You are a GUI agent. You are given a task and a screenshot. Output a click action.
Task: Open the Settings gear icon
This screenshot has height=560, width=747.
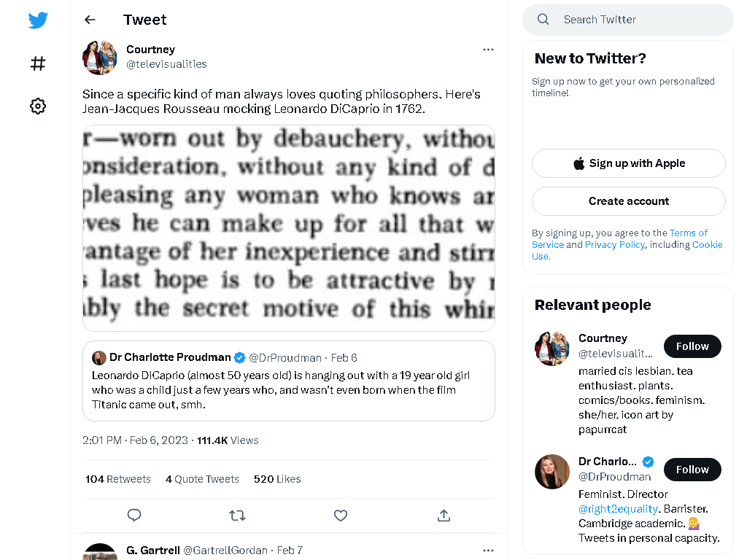point(38,106)
